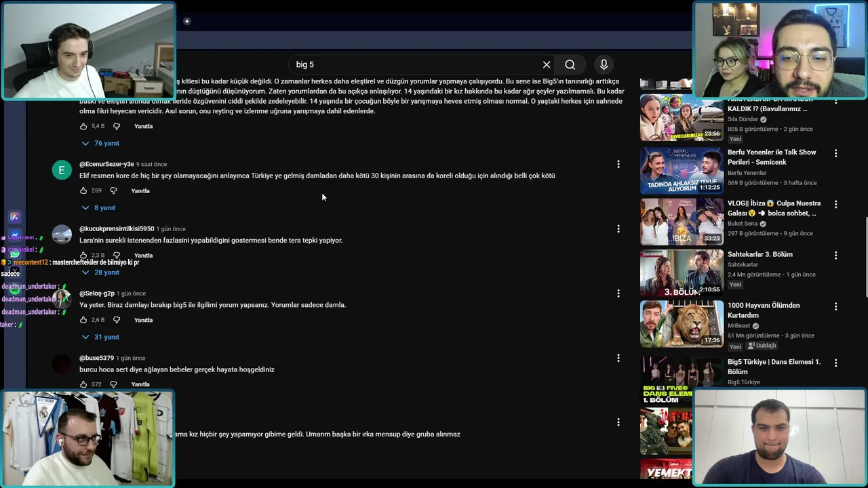Open the İbiza vlog thumbnail 33:23

pyautogui.click(x=682, y=222)
